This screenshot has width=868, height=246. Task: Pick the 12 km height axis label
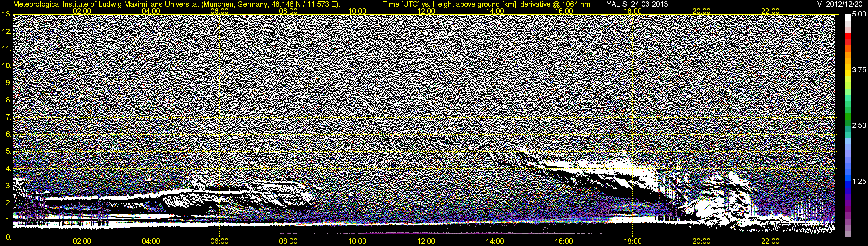point(6,32)
